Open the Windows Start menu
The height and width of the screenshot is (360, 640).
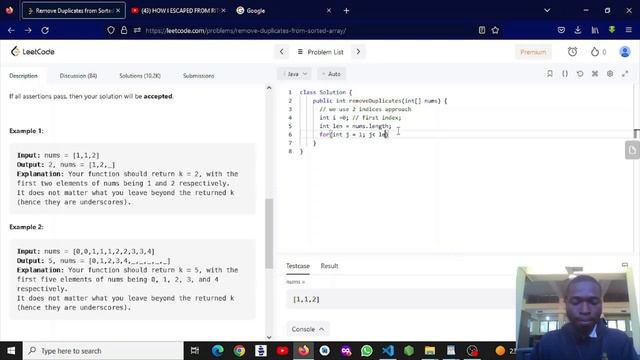coord(11,351)
